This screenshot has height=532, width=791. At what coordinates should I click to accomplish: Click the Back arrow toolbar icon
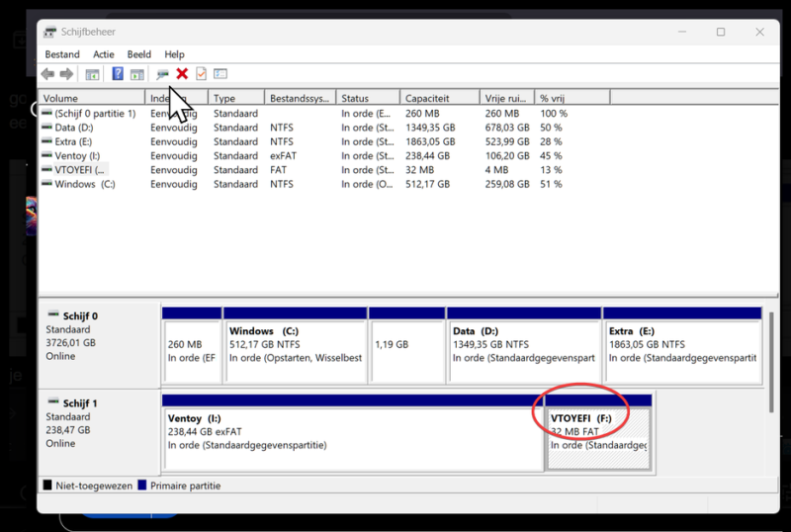coord(47,74)
